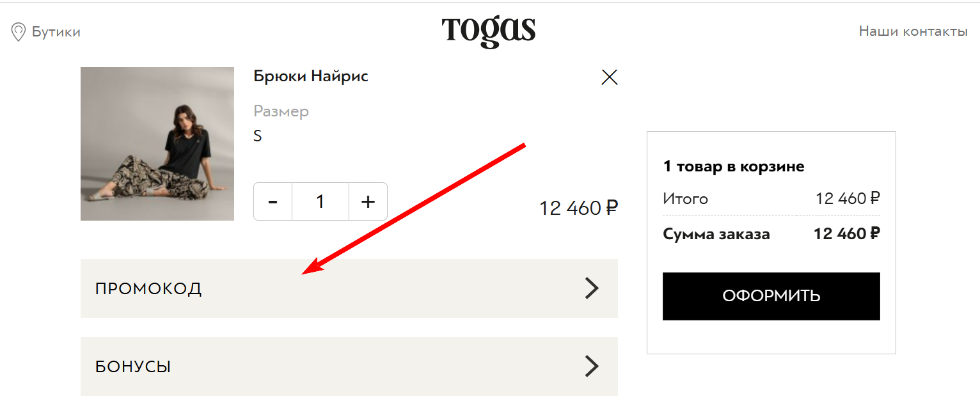Click the chevron icon on the БОНУСЫ row
Viewport: 980px width, 408px height.
click(592, 366)
